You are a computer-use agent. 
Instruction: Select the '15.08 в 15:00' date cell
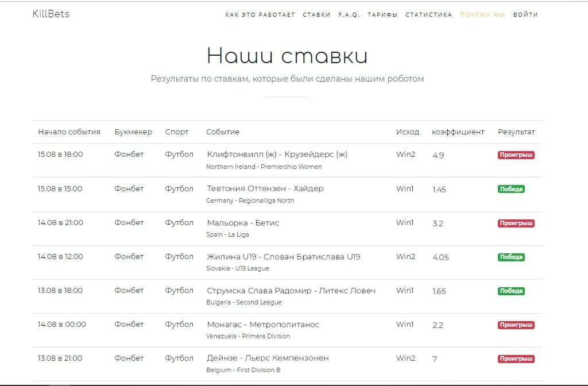pyautogui.click(x=60, y=188)
